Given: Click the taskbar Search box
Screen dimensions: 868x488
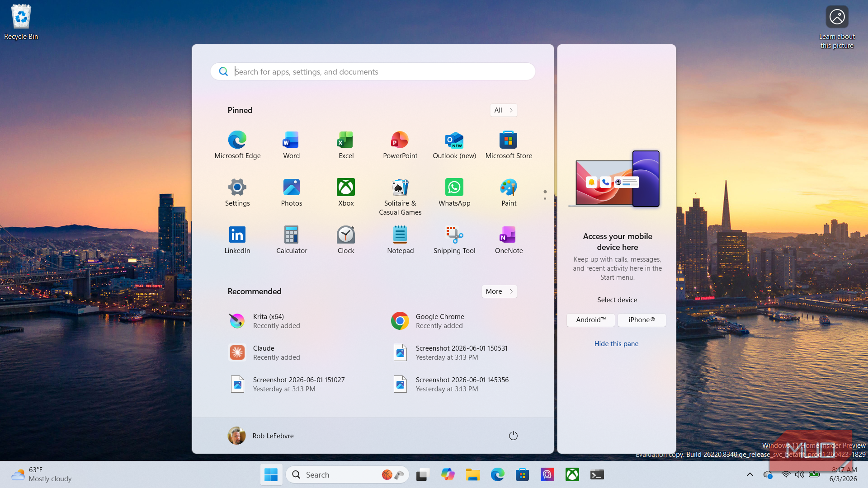Looking at the screenshot, I should [347, 474].
